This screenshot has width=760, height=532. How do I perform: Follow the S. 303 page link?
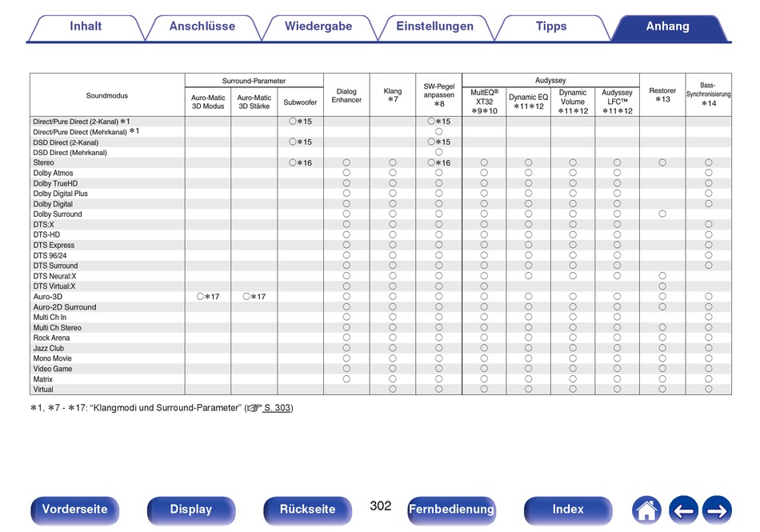click(x=277, y=408)
